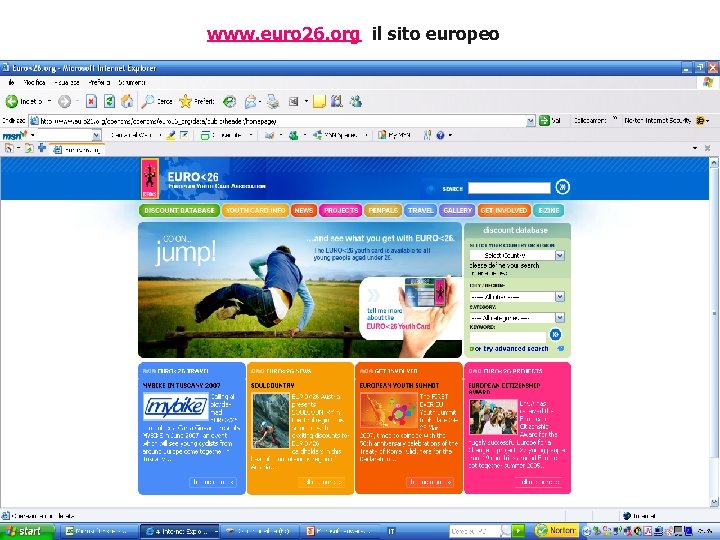
Task: Click the green Go arrow button
Action: tap(545, 121)
